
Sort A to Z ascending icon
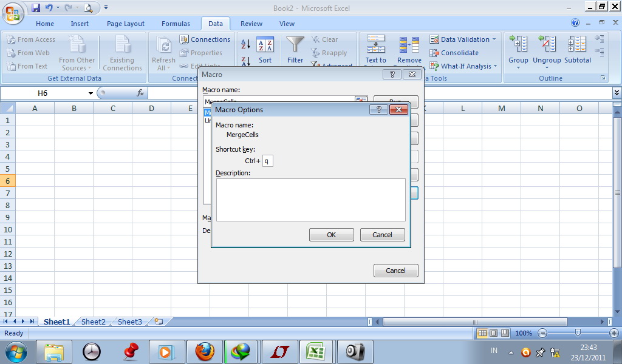(245, 44)
